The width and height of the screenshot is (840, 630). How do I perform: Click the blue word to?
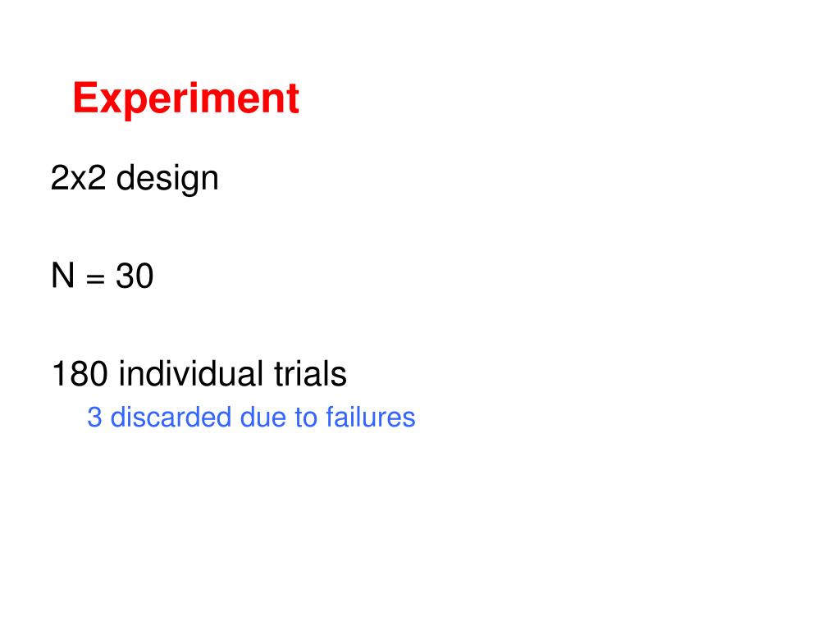(306, 418)
